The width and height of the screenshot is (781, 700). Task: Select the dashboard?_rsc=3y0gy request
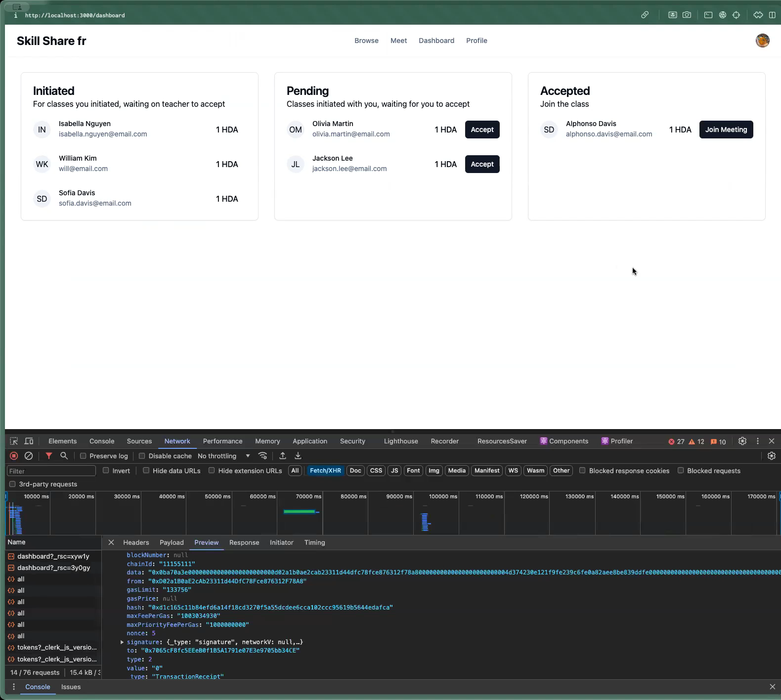[53, 568]
